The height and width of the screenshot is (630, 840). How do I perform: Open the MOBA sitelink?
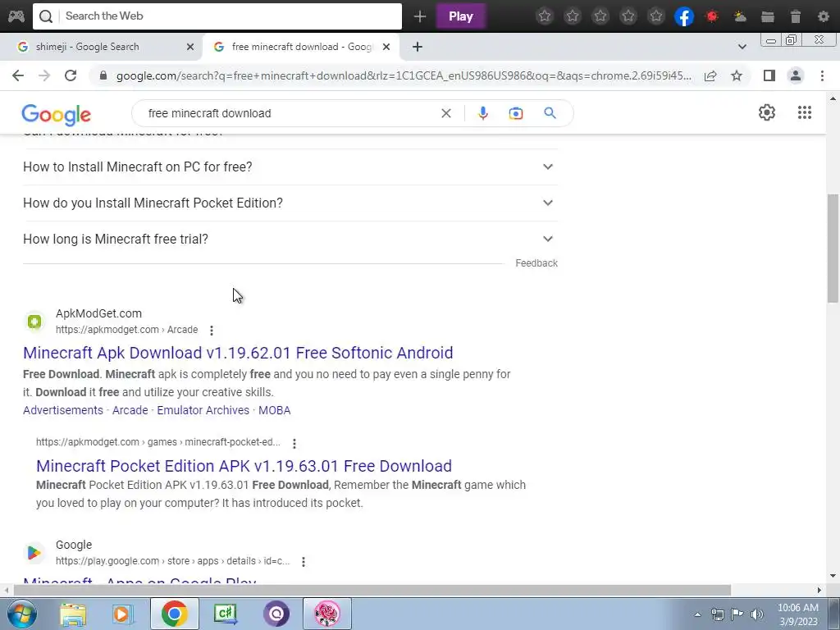[274, 410]
